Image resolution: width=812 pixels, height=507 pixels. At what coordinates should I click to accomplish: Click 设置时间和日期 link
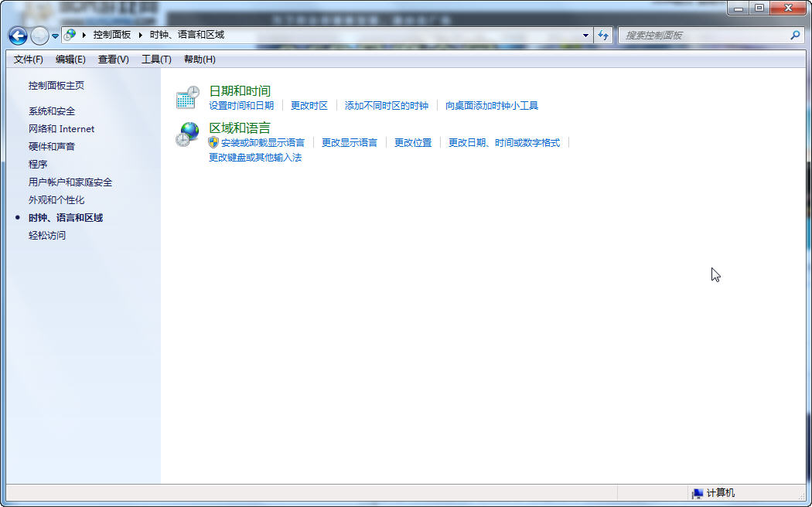(241, 106)
